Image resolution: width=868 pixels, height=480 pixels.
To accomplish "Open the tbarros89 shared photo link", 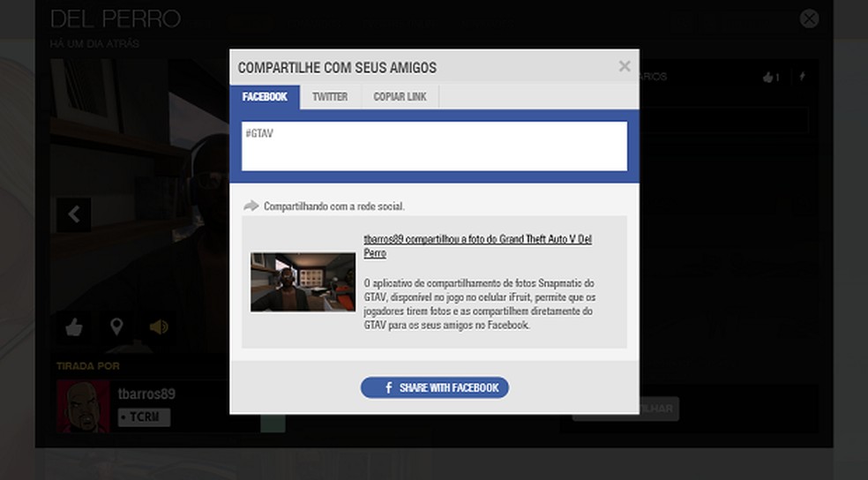I will tap(477, 246).
